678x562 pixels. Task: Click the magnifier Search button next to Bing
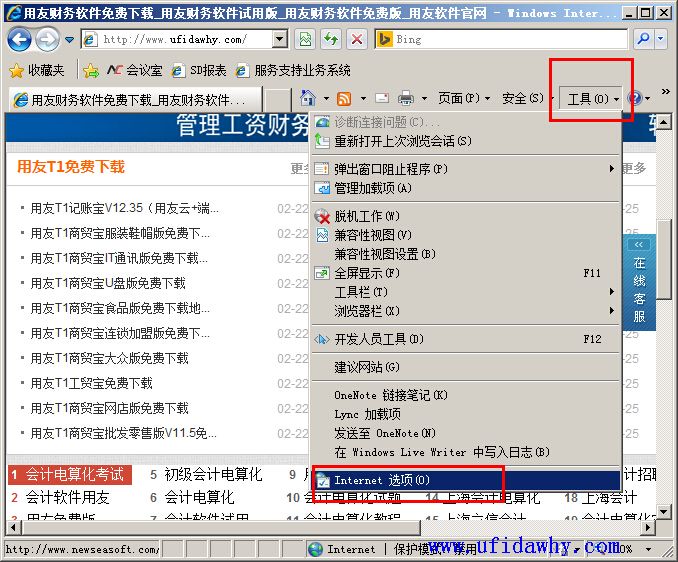643,39
